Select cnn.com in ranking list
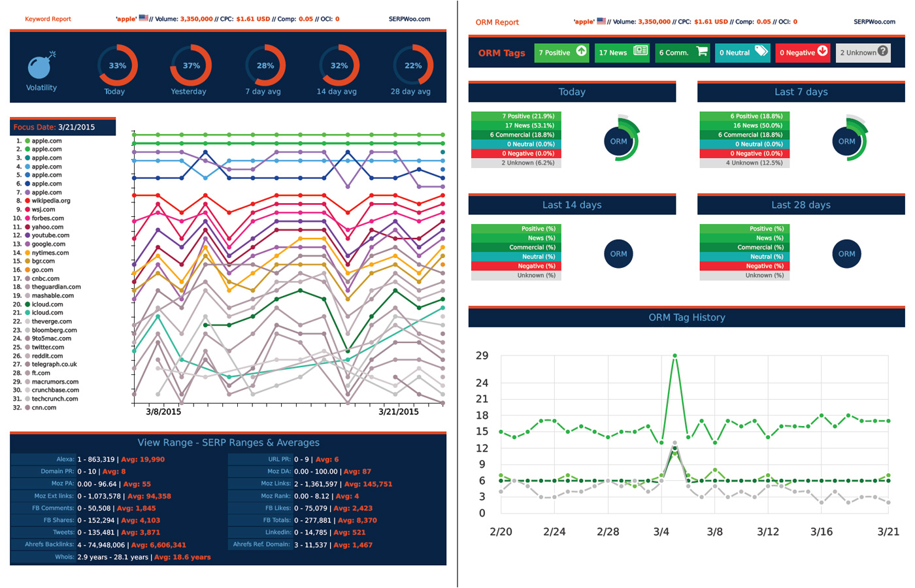 click(44, 408)
